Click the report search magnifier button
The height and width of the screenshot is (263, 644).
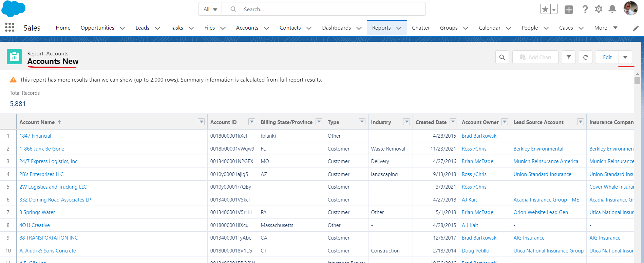tap(502, 57)
